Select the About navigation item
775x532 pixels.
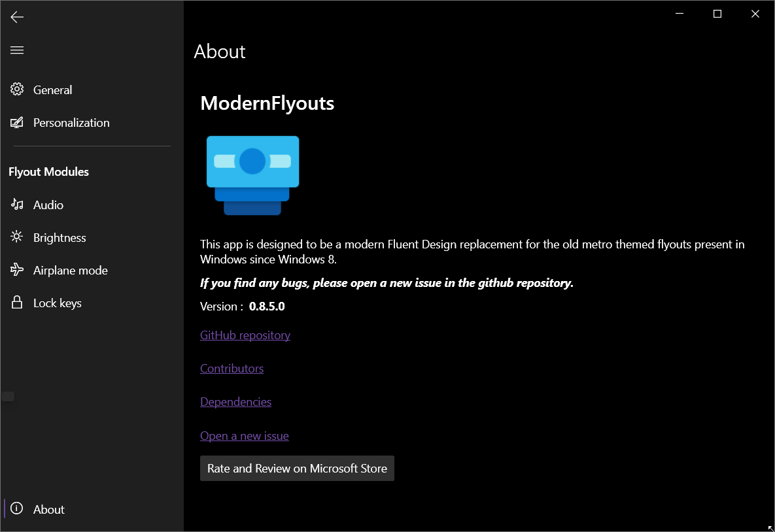coord(92,508)
